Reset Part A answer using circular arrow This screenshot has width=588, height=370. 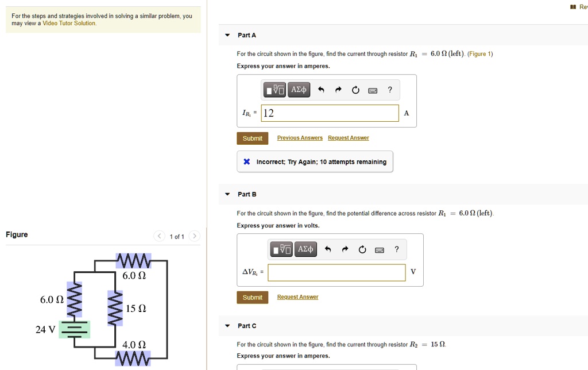[x=355, y=89]
